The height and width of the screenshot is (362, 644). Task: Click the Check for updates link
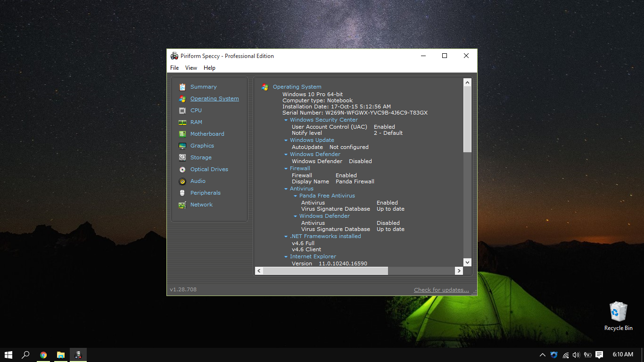point(441,290)
